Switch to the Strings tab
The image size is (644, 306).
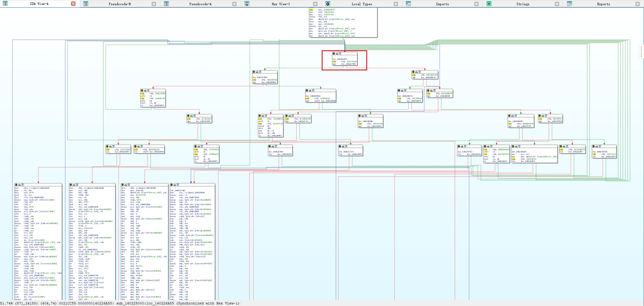pyautogui.click(x=523, y=4)
